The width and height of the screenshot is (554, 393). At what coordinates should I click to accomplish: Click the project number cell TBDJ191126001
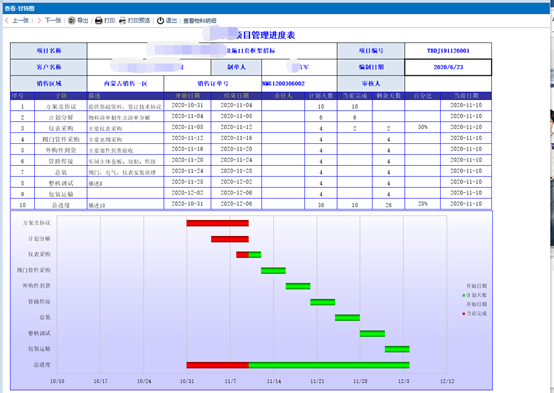pos(448,51)
